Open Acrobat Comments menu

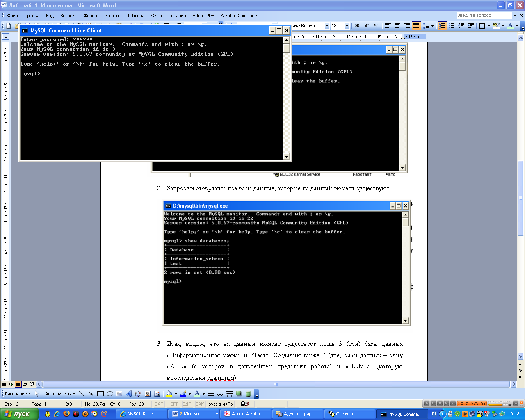[x=240, y=16]
